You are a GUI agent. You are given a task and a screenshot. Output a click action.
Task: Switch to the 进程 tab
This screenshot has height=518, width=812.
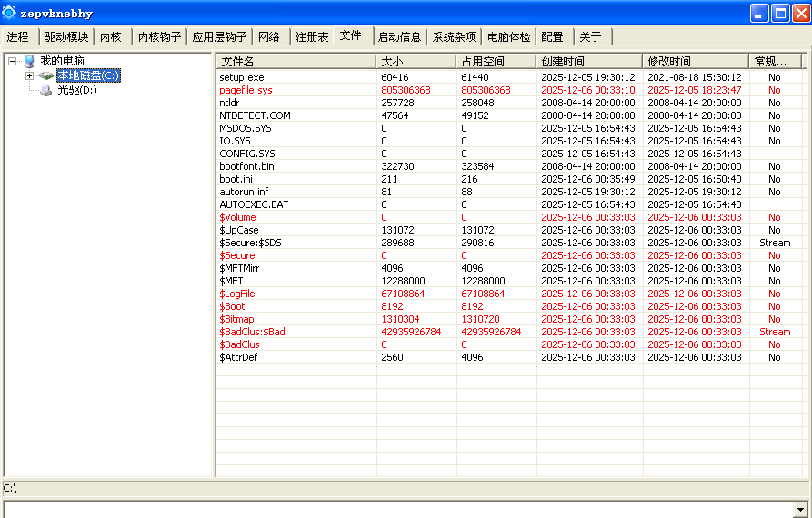18,37
